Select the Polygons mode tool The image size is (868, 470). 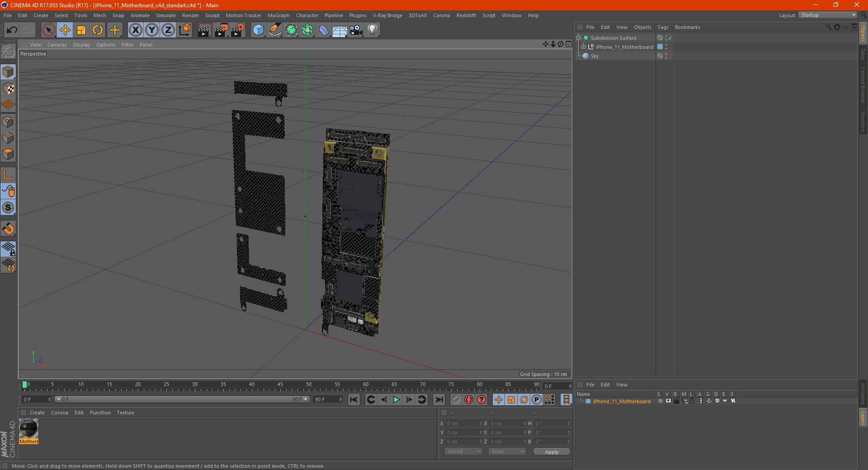[x=9, y=155]
